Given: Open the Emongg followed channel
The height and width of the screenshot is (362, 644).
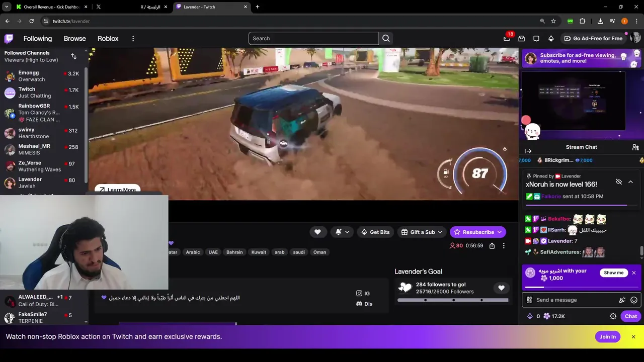Looking at the screenshot, I should (x=42, y=76).
